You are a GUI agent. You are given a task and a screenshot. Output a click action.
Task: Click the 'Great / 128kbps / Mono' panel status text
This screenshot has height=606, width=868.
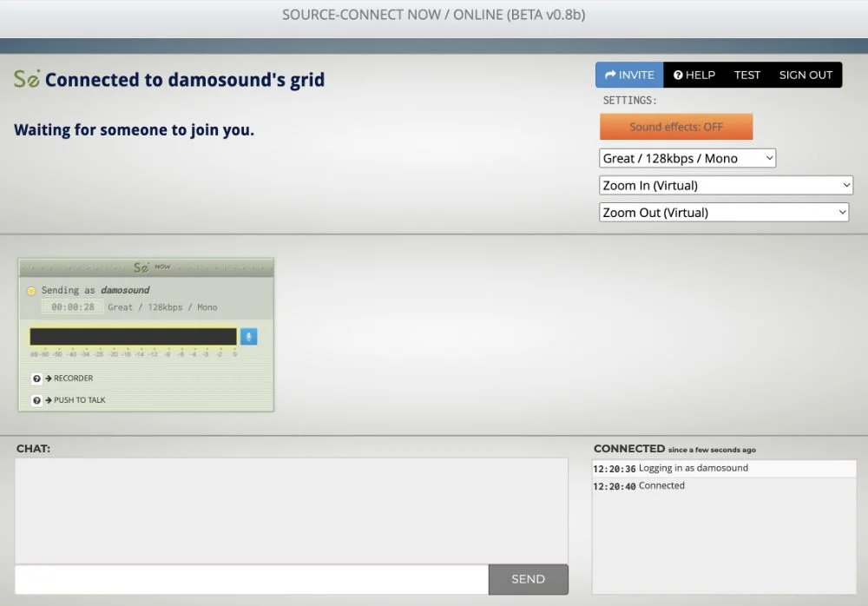(162, 307)
